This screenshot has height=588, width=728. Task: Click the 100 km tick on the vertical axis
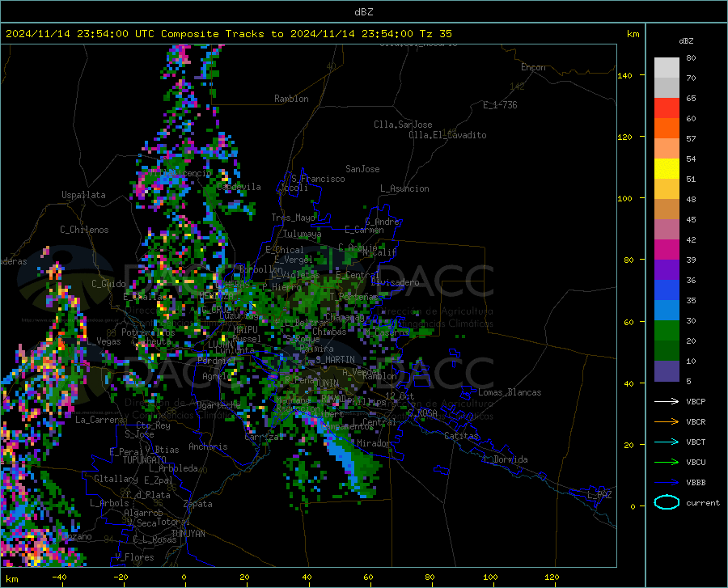pyautogui.click(x=624, y=198)
